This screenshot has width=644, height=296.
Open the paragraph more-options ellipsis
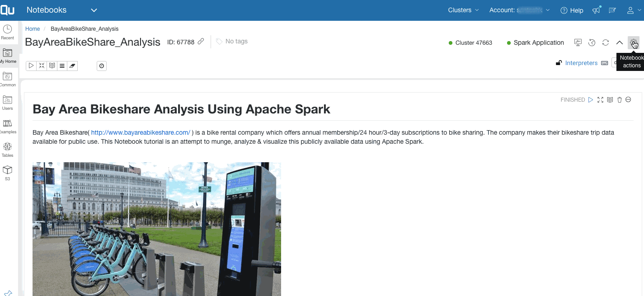click(628, 100)
